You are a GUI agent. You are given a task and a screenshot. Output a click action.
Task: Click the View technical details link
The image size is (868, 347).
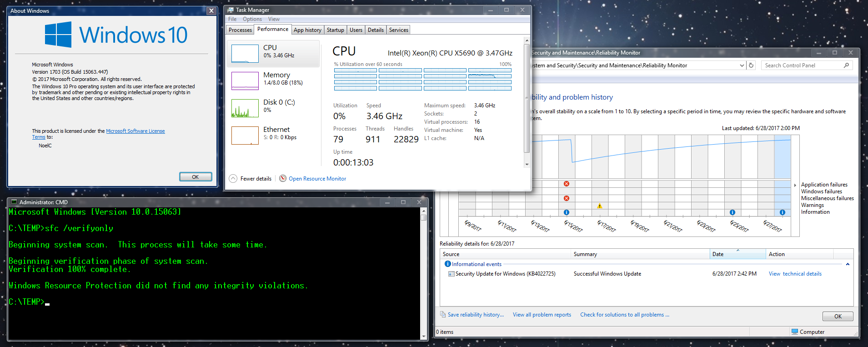795,274
